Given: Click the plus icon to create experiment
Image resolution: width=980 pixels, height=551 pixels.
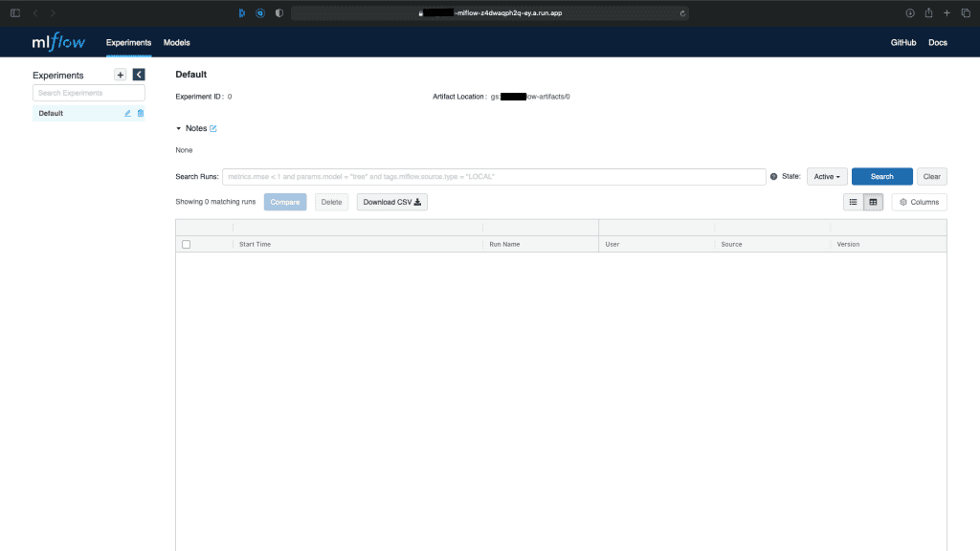Looking at the screenshot, I should [x=120, y=75].
